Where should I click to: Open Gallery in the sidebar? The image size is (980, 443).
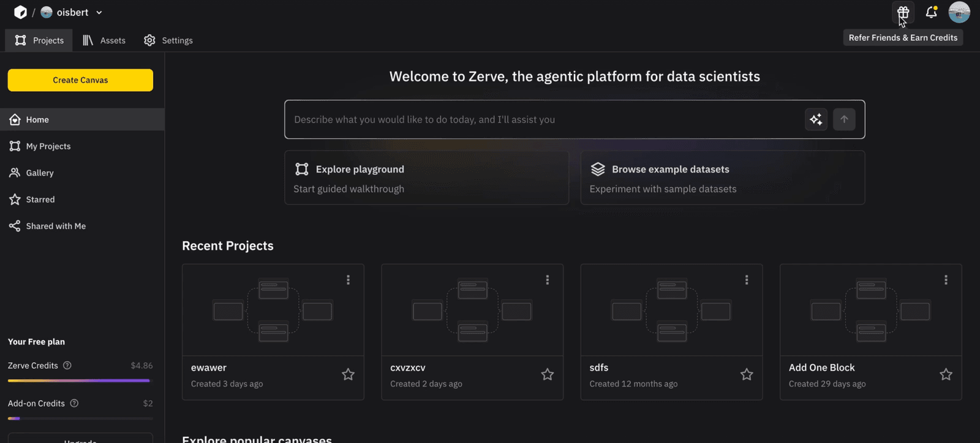pyautogui.click(x=82, y=173)
